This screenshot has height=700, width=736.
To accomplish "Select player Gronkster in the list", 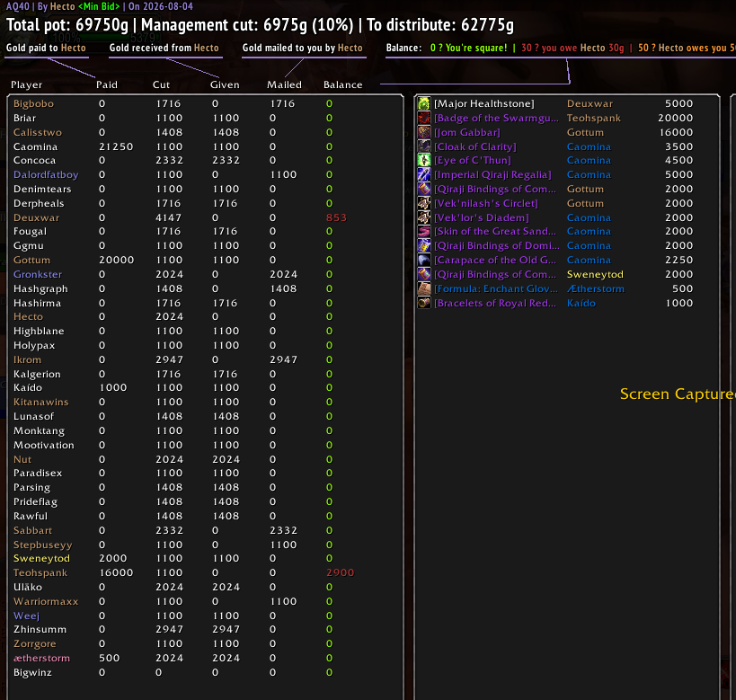I will pos(38,274).
